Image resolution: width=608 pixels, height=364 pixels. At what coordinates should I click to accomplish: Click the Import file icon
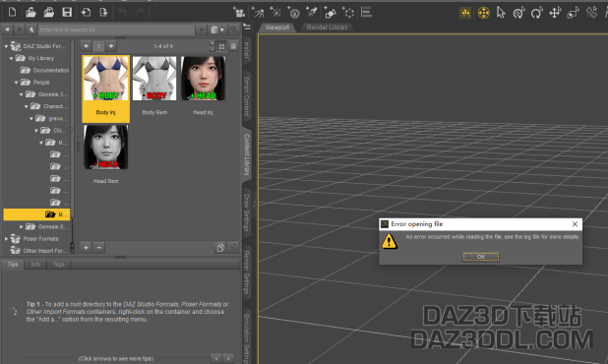pyautogui.click(x=86, y=13)
